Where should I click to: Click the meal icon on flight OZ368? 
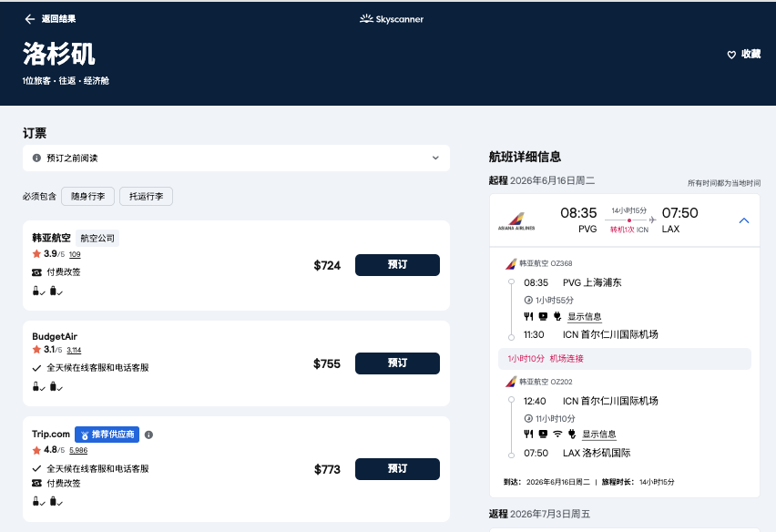tap(528, 316)
